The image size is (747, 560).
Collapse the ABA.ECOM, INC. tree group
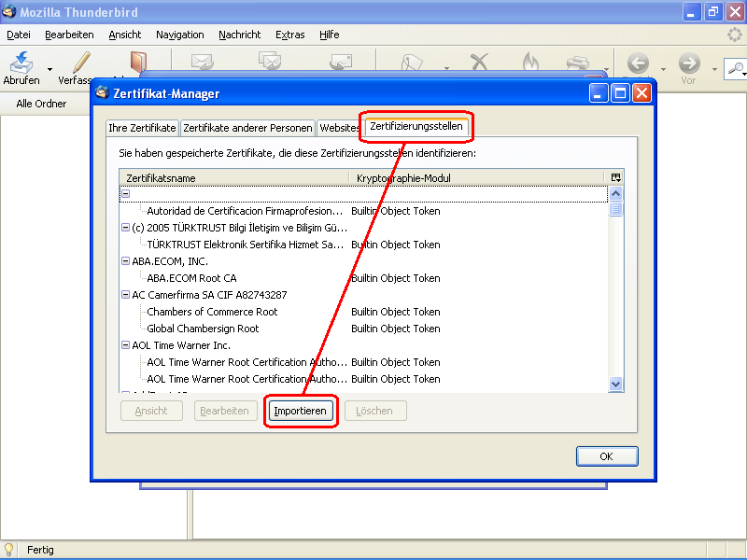pyautogui.click(x=125, y=261)
